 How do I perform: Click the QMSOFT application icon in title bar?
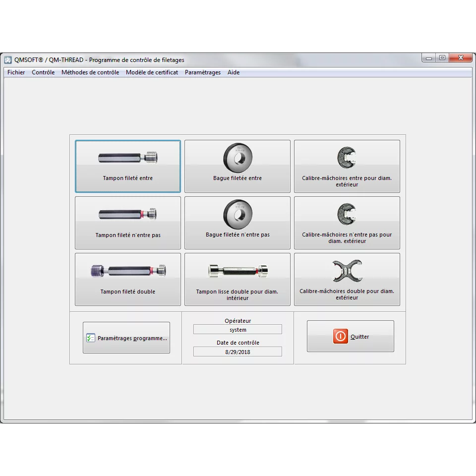pos(8,60)
